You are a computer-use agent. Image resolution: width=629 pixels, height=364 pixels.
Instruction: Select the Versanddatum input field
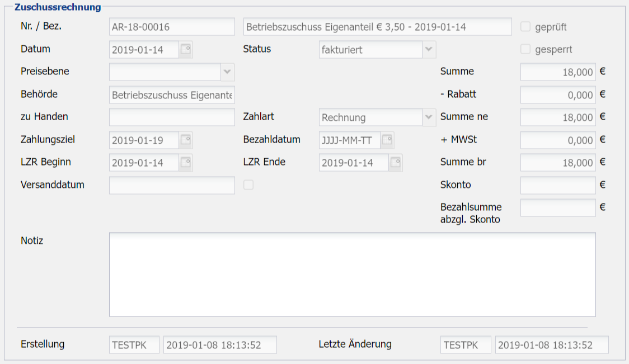172,185
